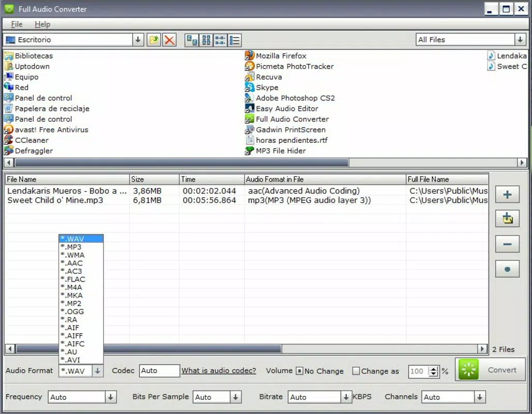
Task: Click the file list horizontal scrollbar thumb
Action: tap(149, 349)
